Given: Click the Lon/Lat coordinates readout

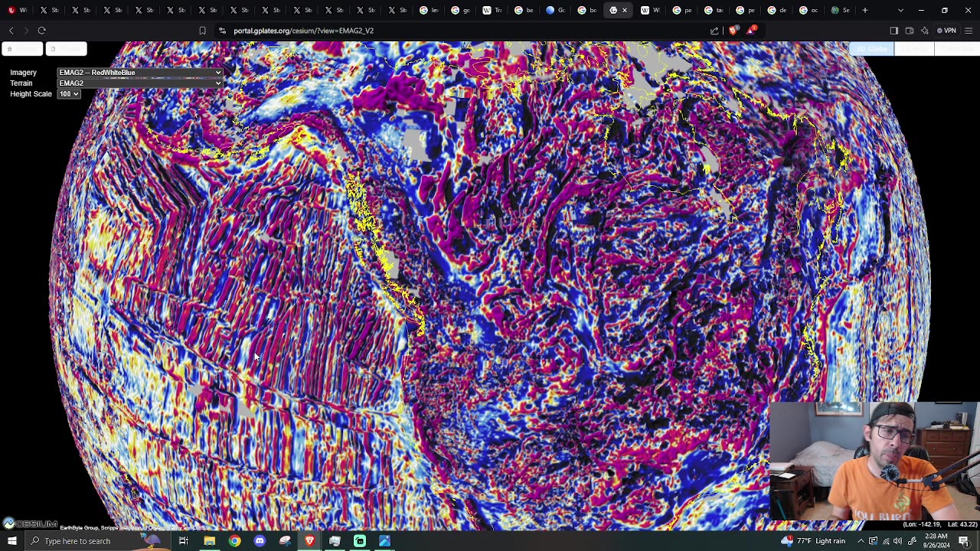Looking at the screenshot, I should (x=939, y=524).
